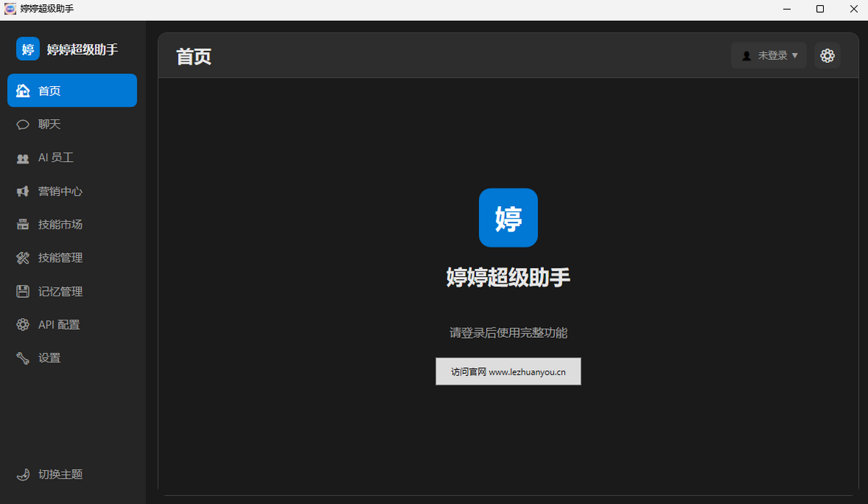Expand the 未登录 account dropdown
Viewport: 868px width, 504px height.
coord(769,56)
